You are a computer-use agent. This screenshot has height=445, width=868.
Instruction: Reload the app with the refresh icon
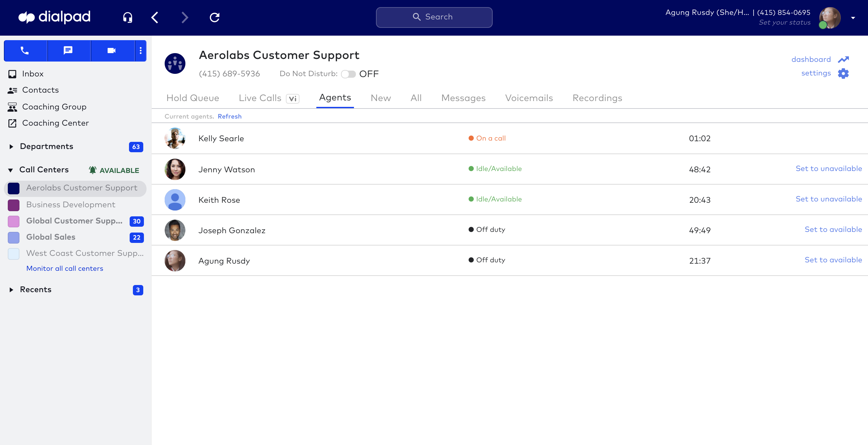[x=215, y=17]
